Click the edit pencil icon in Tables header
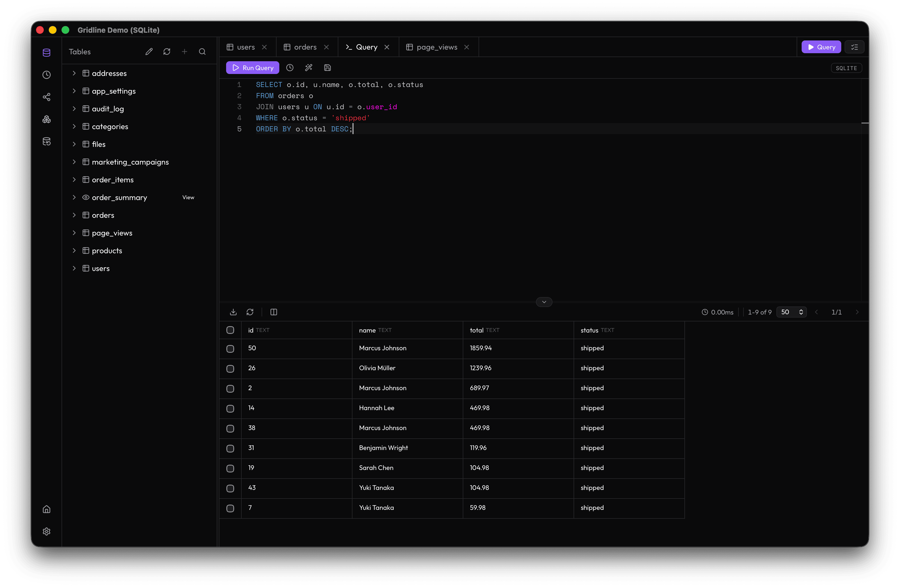The width and height of the screenshot is (900, 588). click(149, 52)
